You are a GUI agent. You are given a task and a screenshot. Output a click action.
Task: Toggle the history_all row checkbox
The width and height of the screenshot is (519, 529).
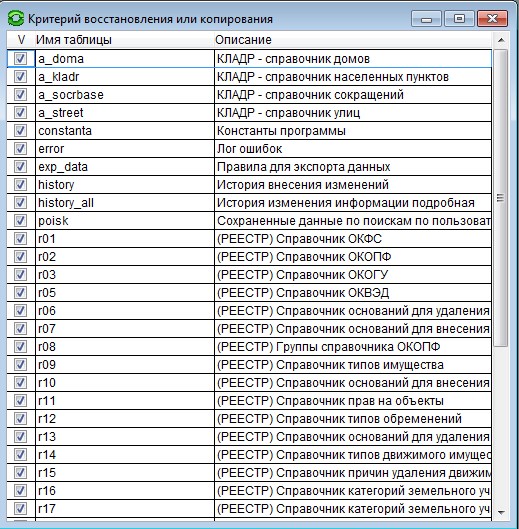20,203
